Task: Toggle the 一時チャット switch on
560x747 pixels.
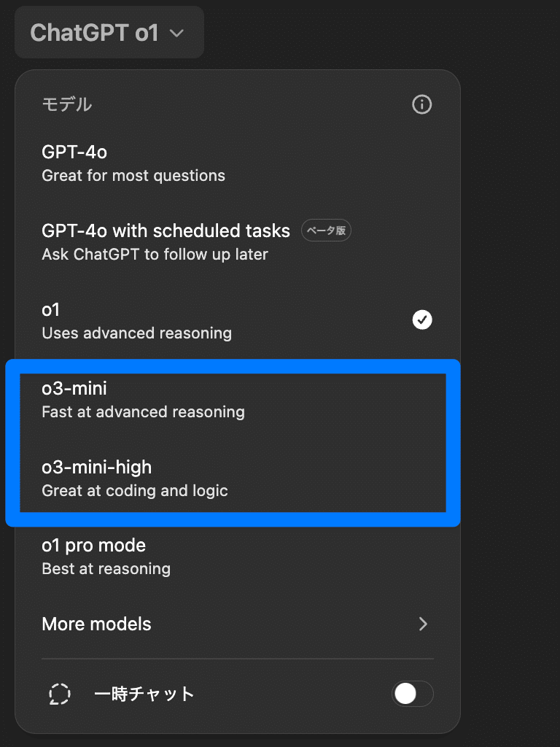Action: [x=412, y=694]
